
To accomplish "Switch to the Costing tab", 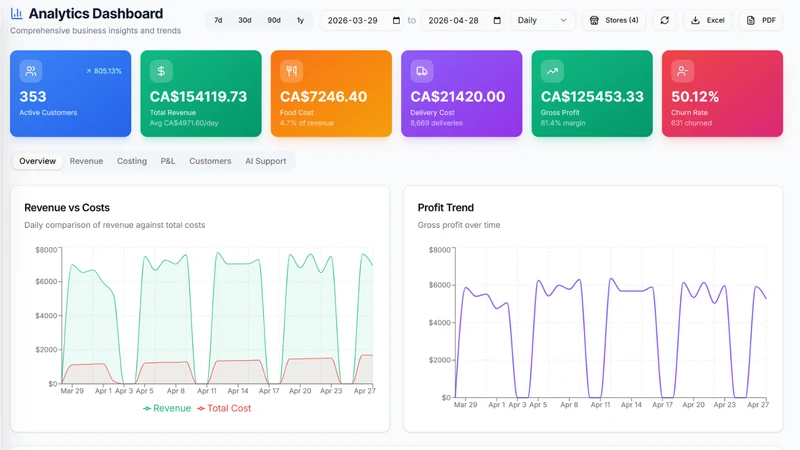I will pyautogui.click(x=132, y=161).
